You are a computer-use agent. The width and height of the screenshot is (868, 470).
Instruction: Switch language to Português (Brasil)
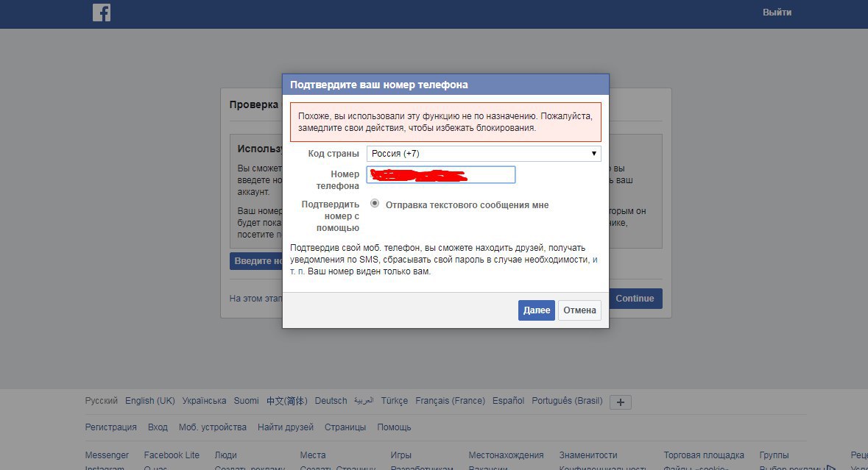click(x=567, y=401)
